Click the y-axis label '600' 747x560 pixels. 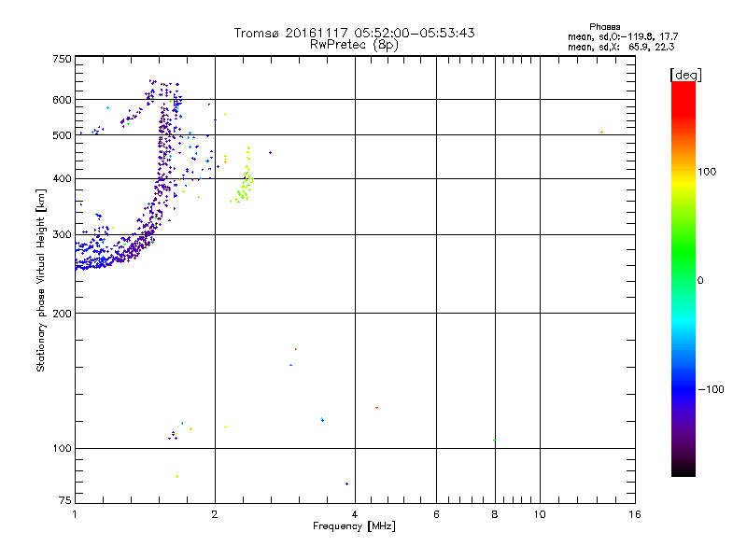(62, 100)
